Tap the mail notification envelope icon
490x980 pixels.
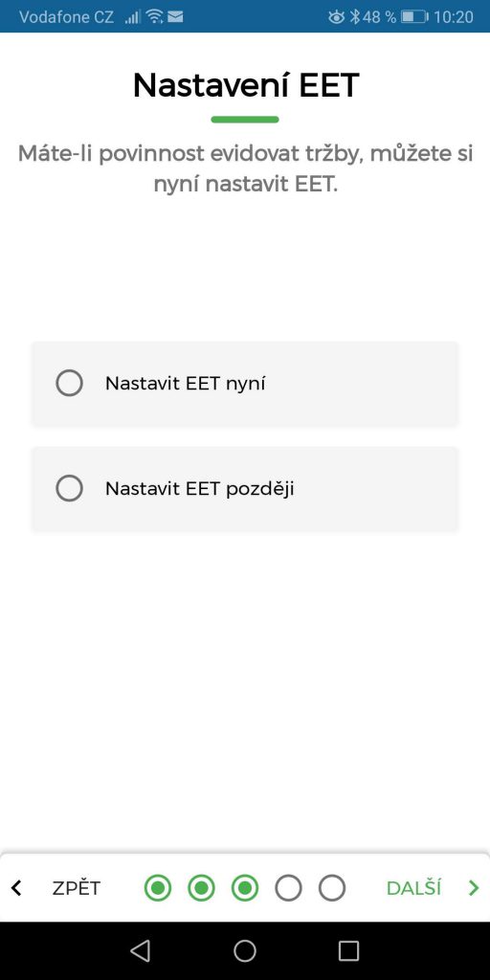(x=176, y=17)
